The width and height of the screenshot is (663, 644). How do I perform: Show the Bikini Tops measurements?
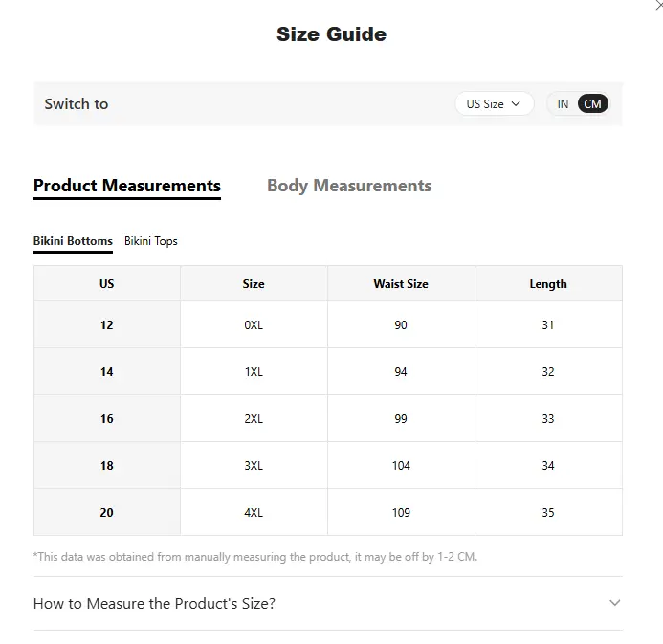pos(151,241)
